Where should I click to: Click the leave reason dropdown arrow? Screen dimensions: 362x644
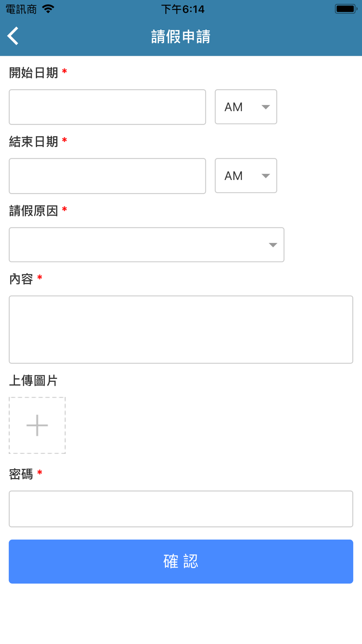(273, 245)
